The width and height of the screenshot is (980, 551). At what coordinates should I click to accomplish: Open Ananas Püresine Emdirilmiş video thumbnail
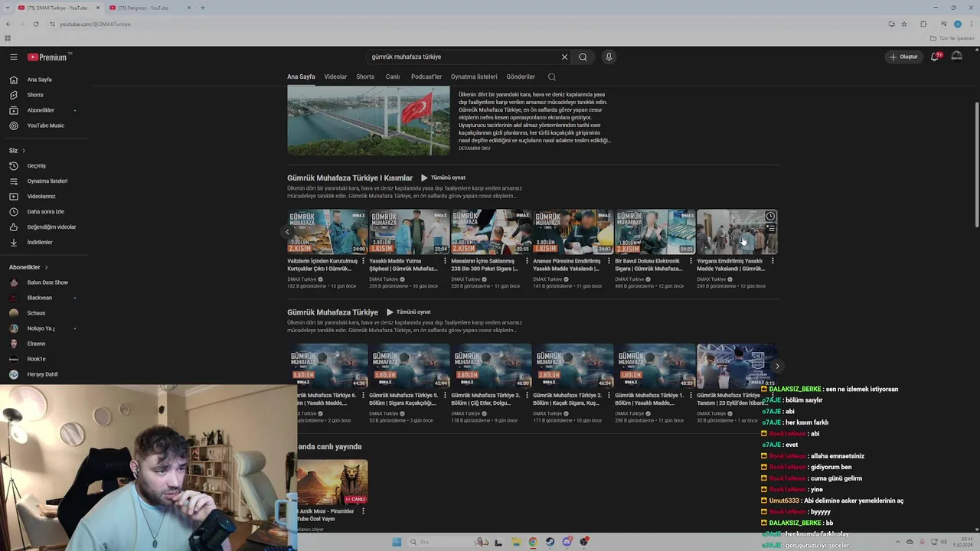pyautogui.click(x=573, y=232)
